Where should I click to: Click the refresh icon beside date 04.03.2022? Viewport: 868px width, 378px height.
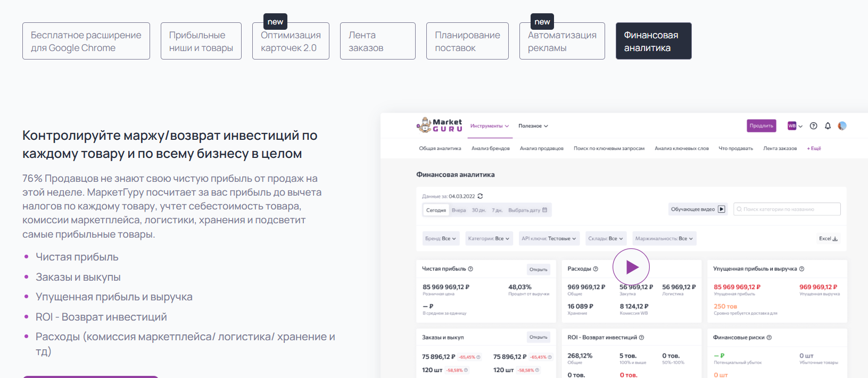pyautogui.click(x=480, y=196)
